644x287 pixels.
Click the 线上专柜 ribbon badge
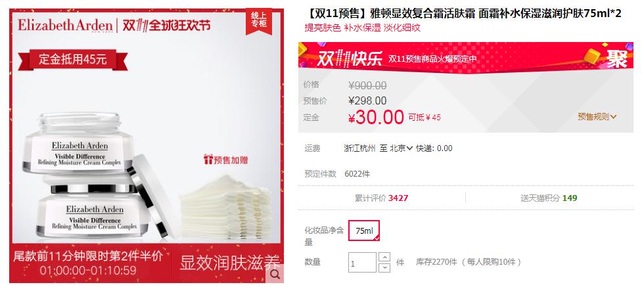click(259, 20)
